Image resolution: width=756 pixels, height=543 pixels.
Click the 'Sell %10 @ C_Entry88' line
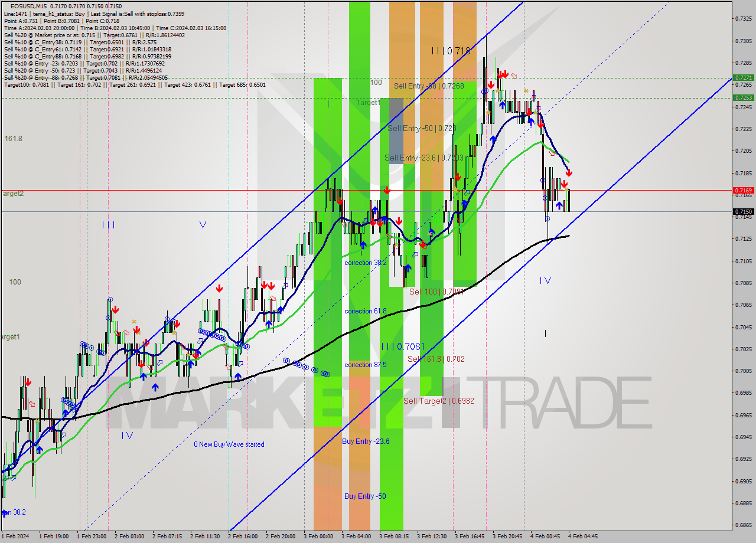87,56
